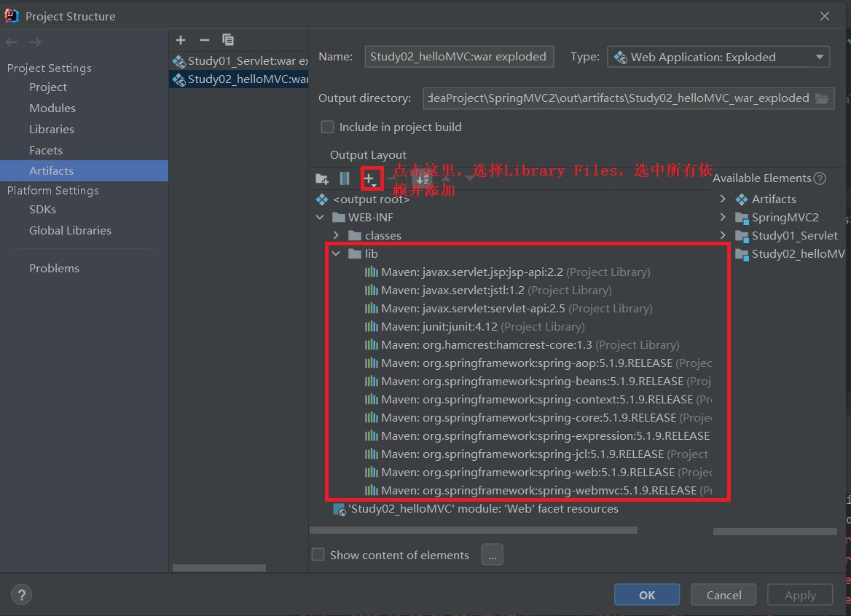Expand SpringMVC2 in Available Elements
The width and height of the screenshot is (851, 616).
(723, 218)
